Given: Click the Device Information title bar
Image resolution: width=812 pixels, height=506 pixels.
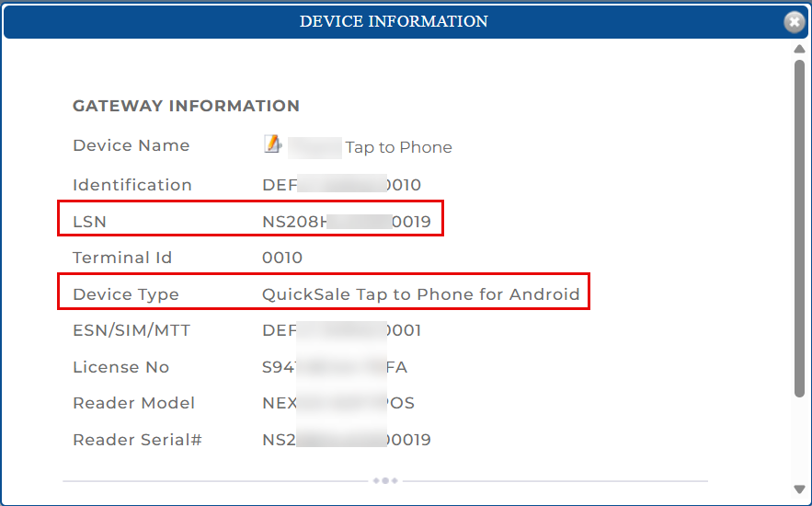Looking at the screenshot, I should click(x=394, y=21).
